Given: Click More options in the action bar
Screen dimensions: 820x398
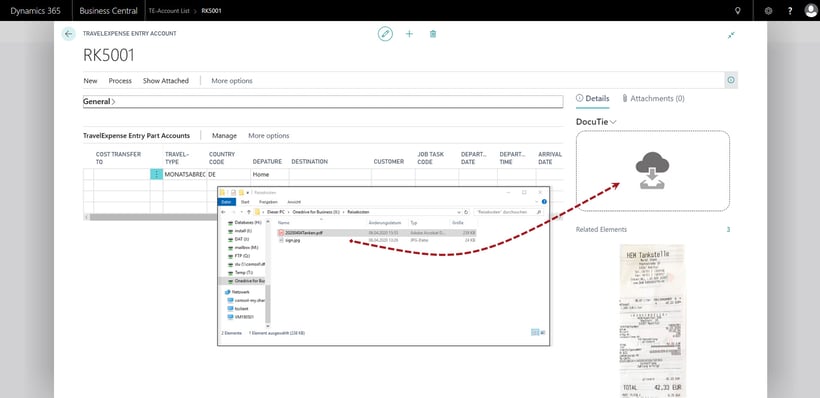Looking at the screenshot, I should click(x=232, y=81).
